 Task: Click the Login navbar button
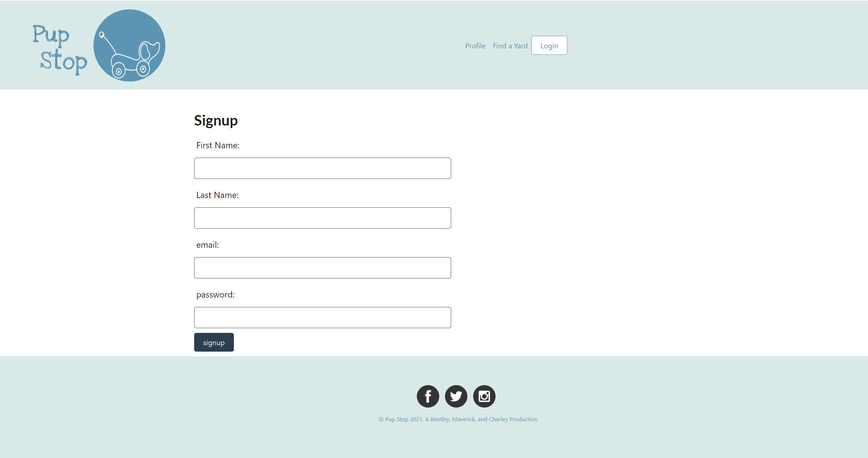tap(548, 45)
